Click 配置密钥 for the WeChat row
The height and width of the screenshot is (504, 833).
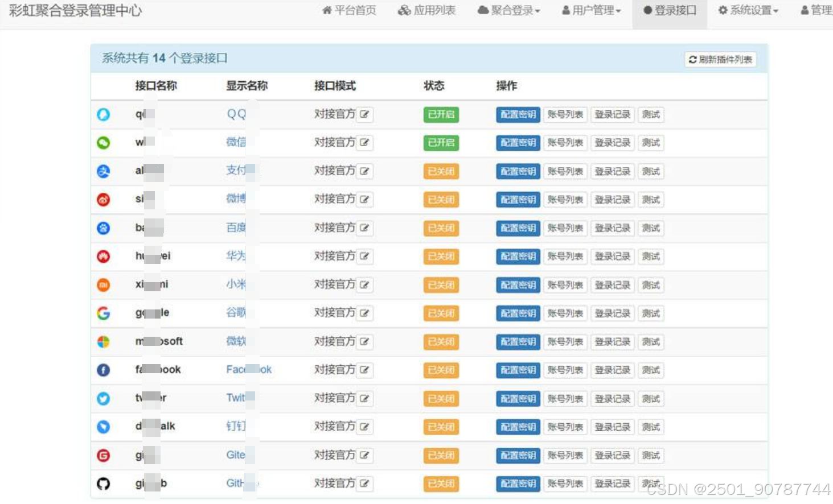[517, 143]
